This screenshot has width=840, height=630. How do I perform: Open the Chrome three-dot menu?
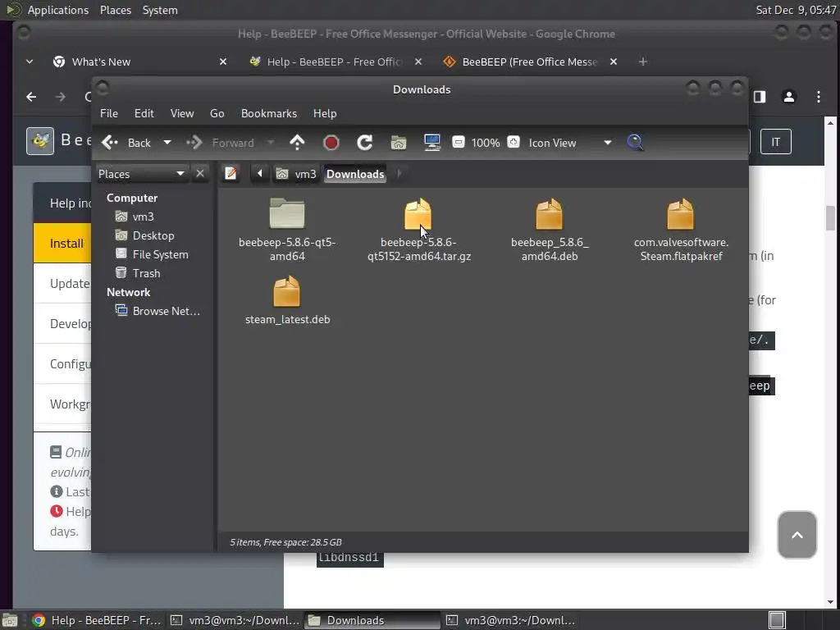tap(819, 97)
